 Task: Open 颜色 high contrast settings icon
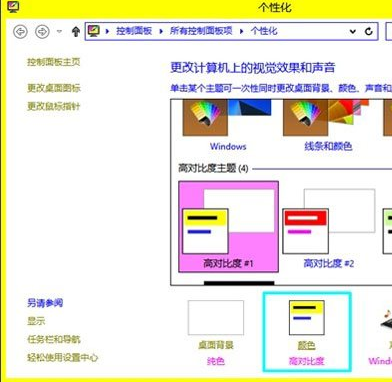[x=307, y=317]
